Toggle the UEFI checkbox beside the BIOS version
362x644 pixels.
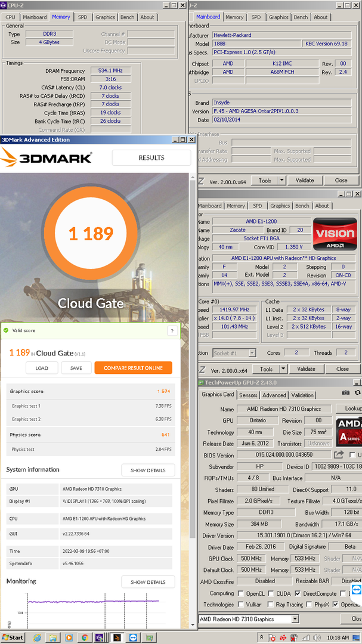[352, 454]
